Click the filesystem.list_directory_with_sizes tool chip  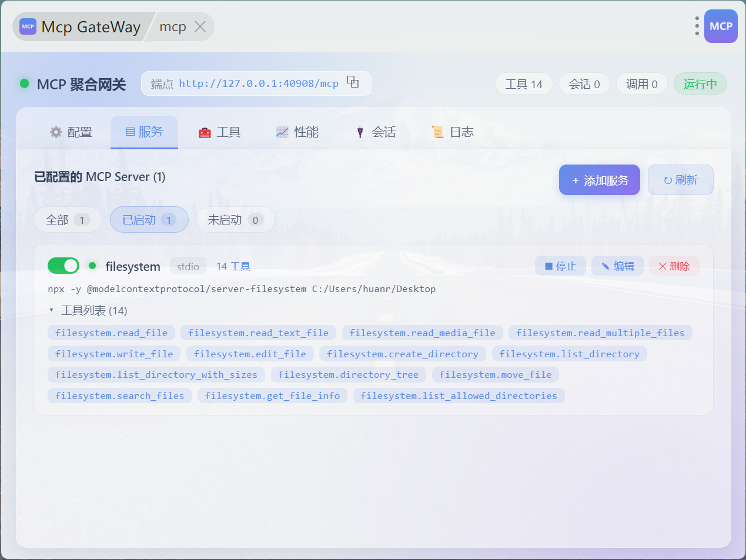click(x=156, y=374)
